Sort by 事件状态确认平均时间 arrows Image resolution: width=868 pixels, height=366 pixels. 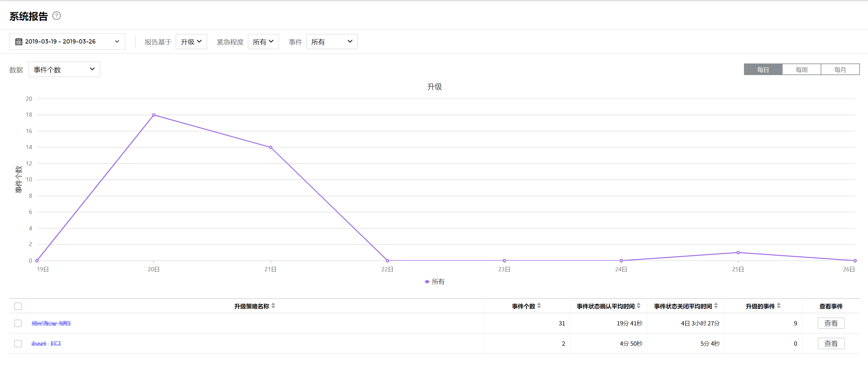(x=639, y=306)
